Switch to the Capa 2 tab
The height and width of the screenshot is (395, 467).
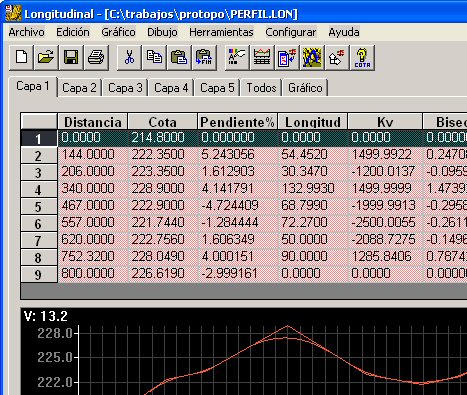[79, 88]
